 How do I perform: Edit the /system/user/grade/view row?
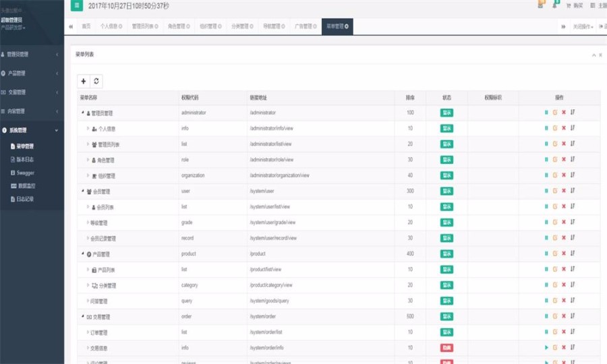pyautogui.click(x=555, y=222)
